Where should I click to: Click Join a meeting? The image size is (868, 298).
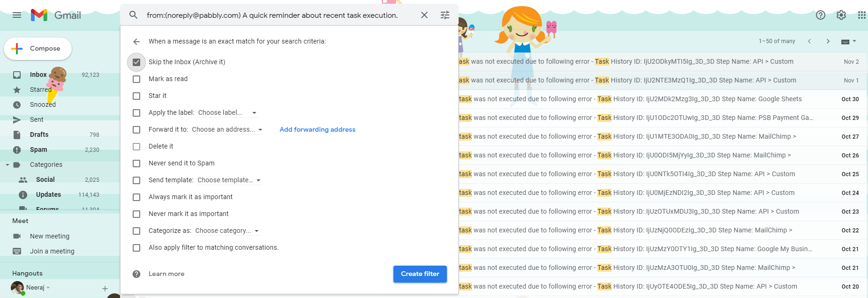pyautogui.click(x=52, y=251)
